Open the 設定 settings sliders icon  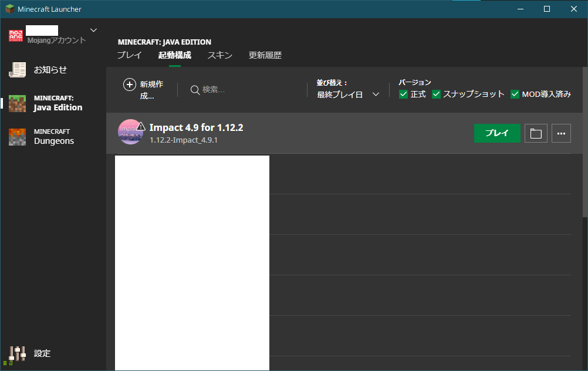17,353
